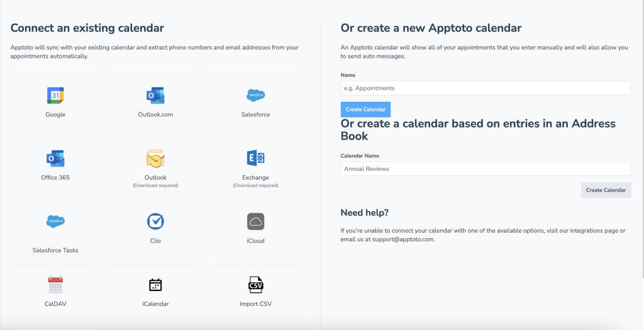Click the Import CSV file icon
This screenshot has height=330, width=644.
pos(255,285)
